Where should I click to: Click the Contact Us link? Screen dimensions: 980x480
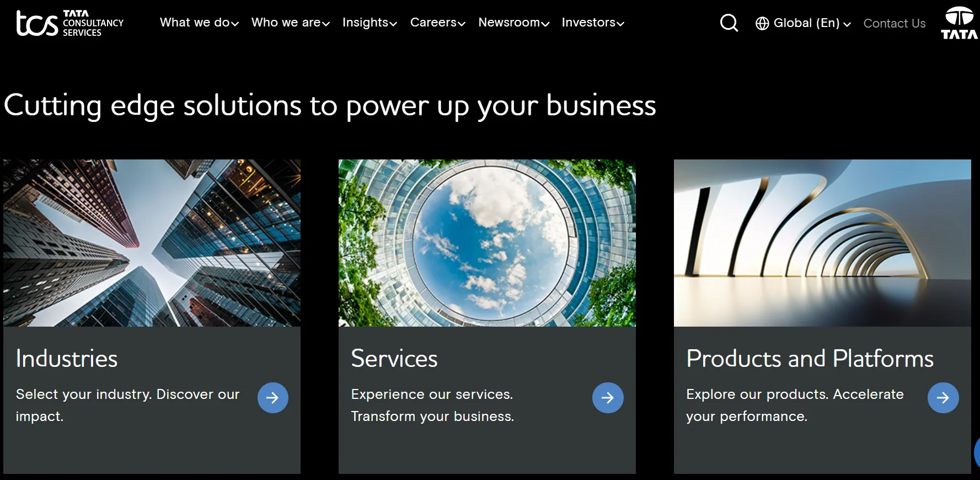(x=895, y=23)
